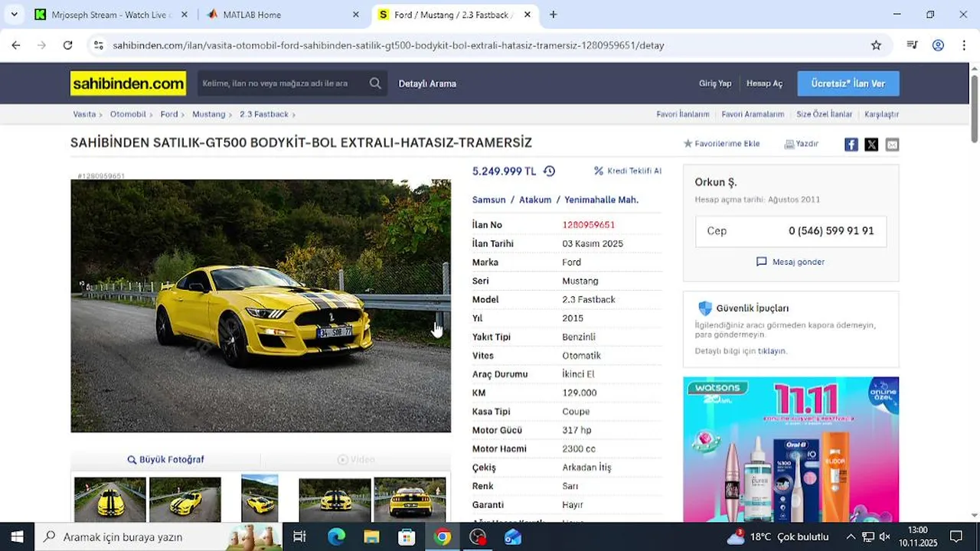The height and width of the screenshot is (551, 980).
Task: Go to 2.3 Fastback breadcrumb
Action: [264, 114]
